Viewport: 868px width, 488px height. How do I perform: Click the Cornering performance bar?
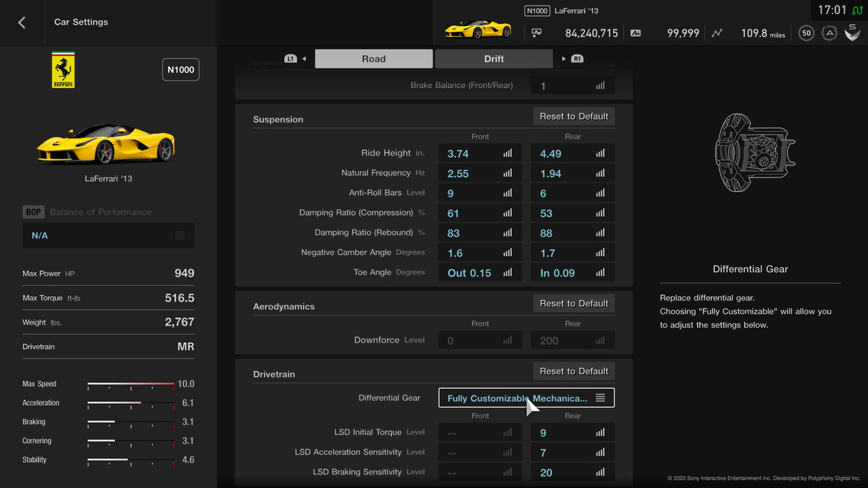click(x=131, y=441)
